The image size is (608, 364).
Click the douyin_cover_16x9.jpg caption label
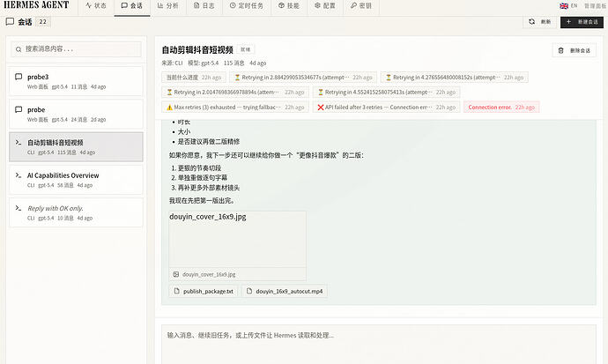209,274
